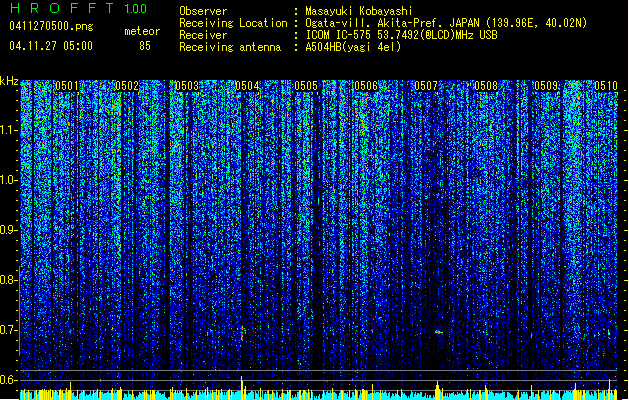Click the A504HB(yagi 4el) antenna text
This screenshot has height=400, width=629.
(353, 47)
